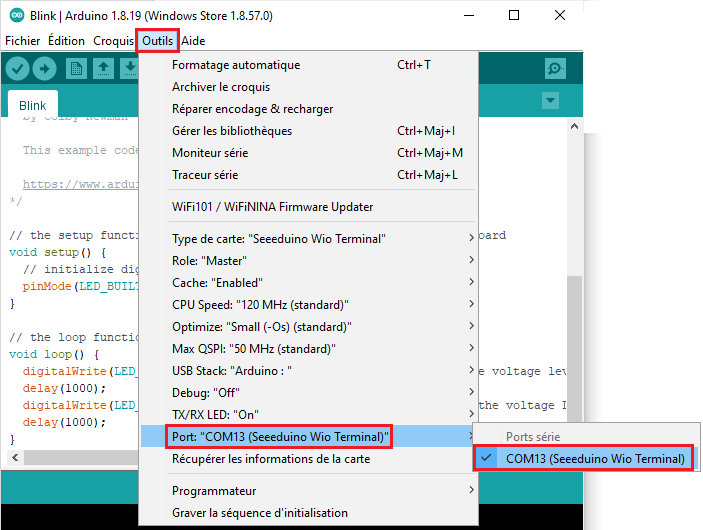Image resolution: width=703 pixels, height=530 pixels.
Task: Open the Croquis menu
Action: pos(113,41)
